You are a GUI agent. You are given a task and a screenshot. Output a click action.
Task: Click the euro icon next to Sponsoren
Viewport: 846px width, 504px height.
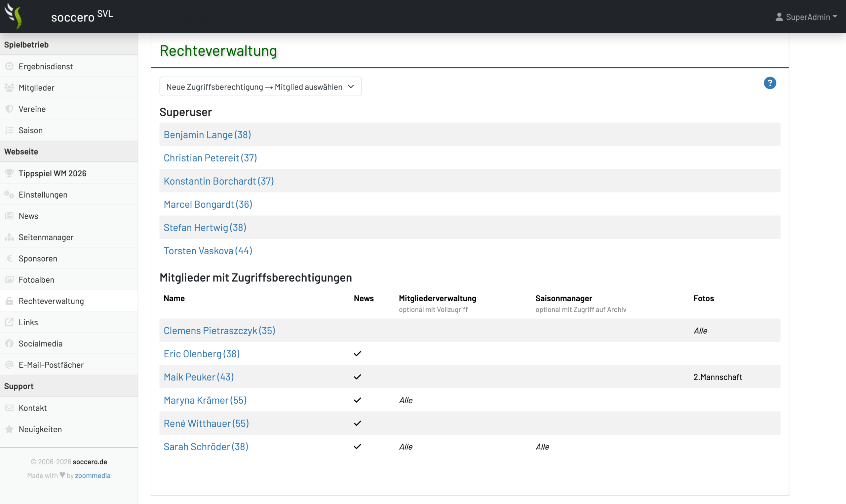(9, 259)
